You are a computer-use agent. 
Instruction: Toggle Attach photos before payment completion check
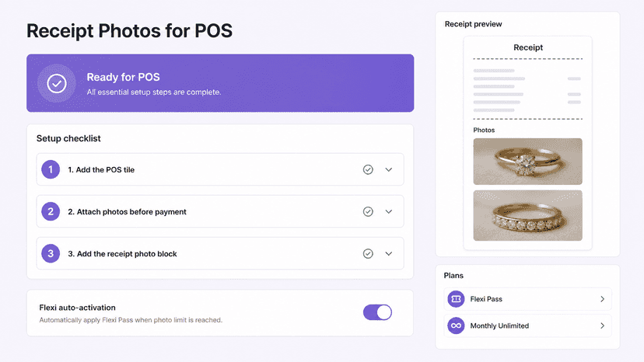368,211
